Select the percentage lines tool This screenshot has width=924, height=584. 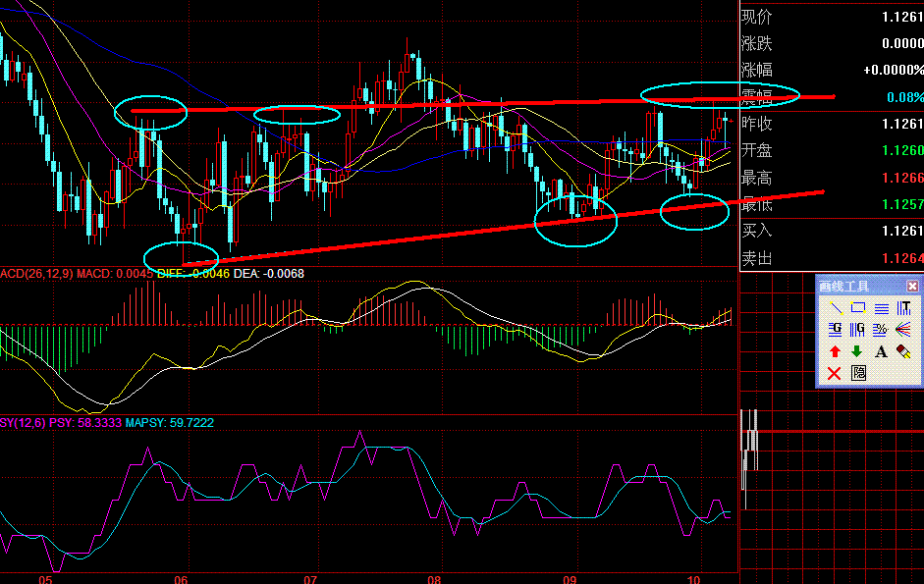pos(881,330)
